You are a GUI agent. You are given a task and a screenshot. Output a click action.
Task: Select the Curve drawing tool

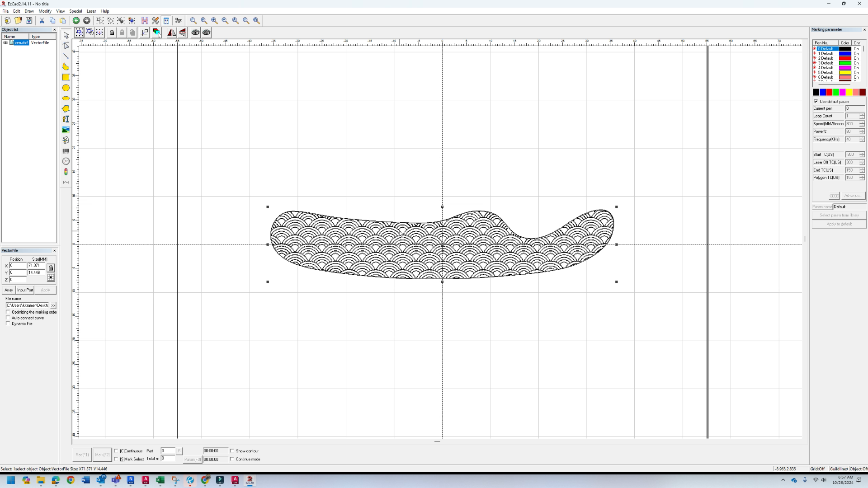(66, 67)
